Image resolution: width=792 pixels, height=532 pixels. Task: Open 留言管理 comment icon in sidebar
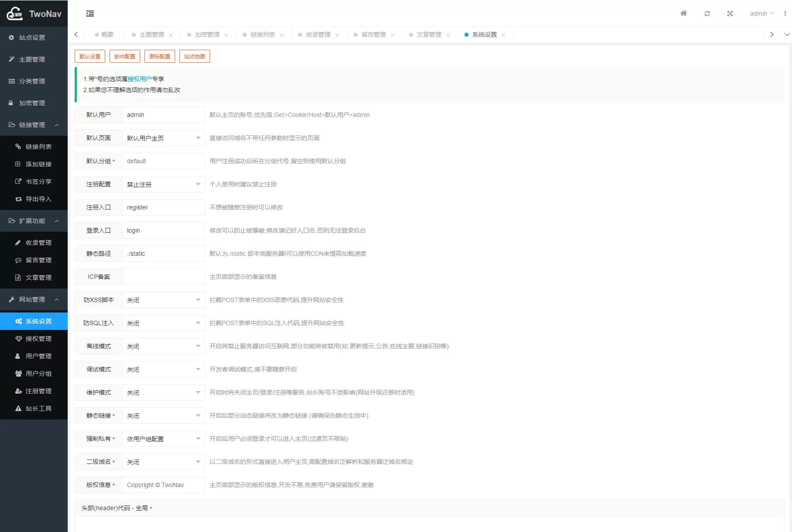[x=18, y=261]
